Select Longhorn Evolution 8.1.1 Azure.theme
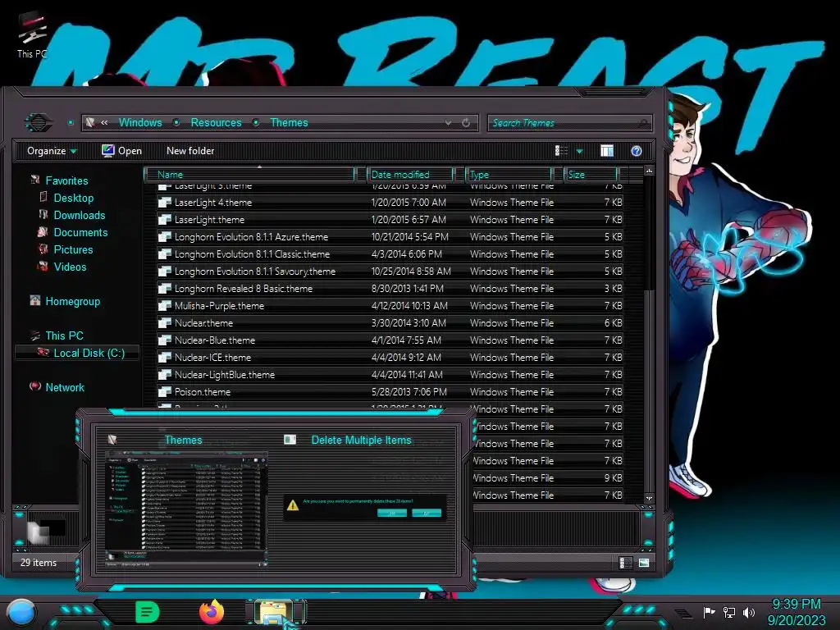This screenshot has width=840, height=630. click(x=251, y=237)
